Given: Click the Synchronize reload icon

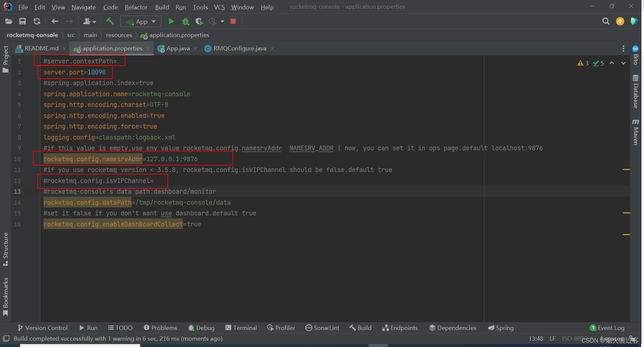Looking at the screenshot, I should tap(37, 21).
